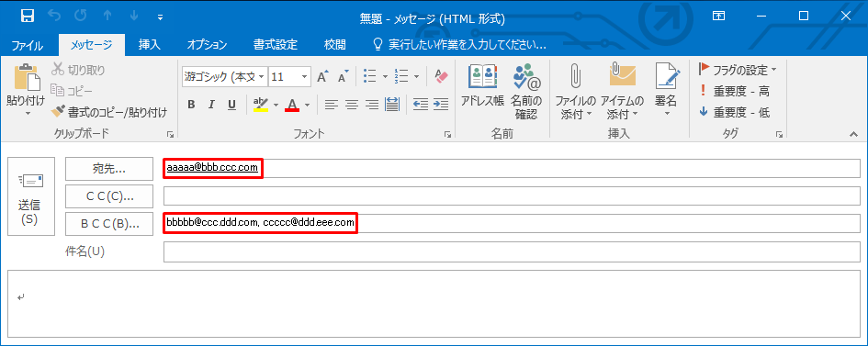The height and width of the screenshot is (346, 868).
Task: Increase font size with the larger A icon
Action: [x=322, y=77]
